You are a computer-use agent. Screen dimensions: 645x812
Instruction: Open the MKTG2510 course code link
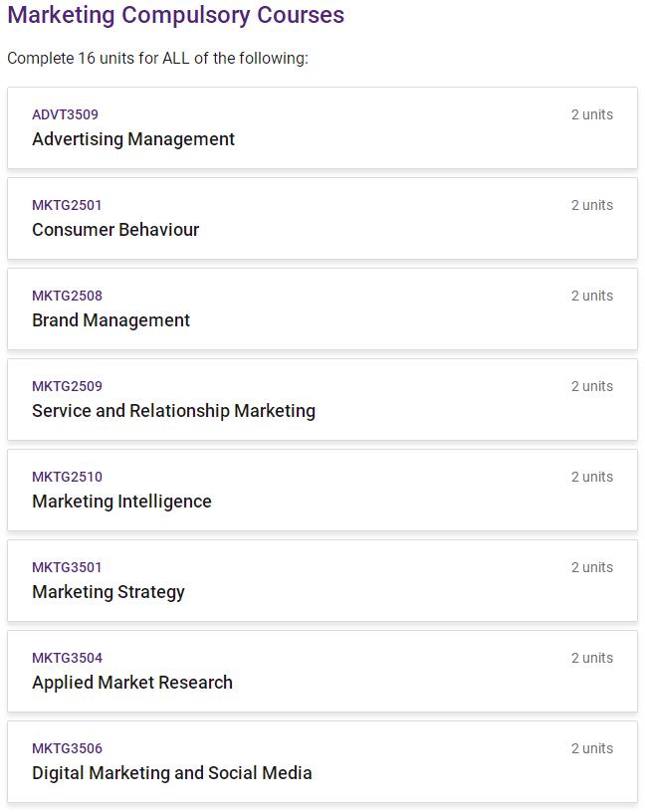(67, 477)
